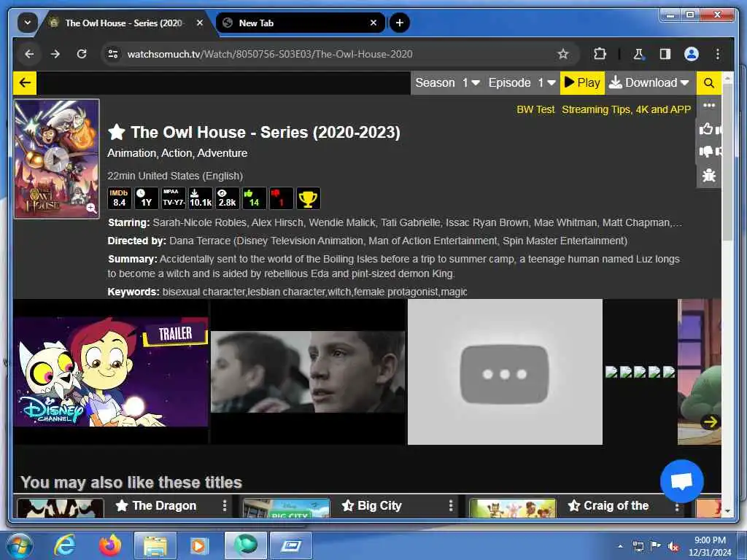Image resolution: width=747 pixels, height=560 pixels.
Task: Open Chrome Labs flask icon
Action: click(x=638, y=54)
